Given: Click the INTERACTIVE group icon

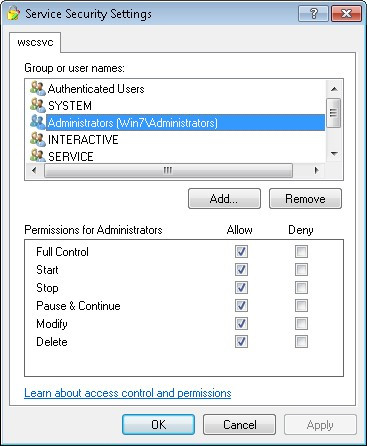Looking at the screenshot, I should pyautogui.click(x=37, y=139).
